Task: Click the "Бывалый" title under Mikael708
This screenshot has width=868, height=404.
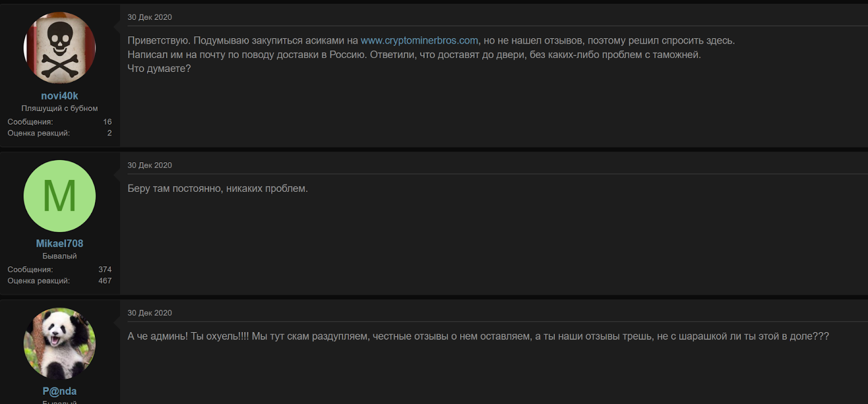Action: click(60, 256)
